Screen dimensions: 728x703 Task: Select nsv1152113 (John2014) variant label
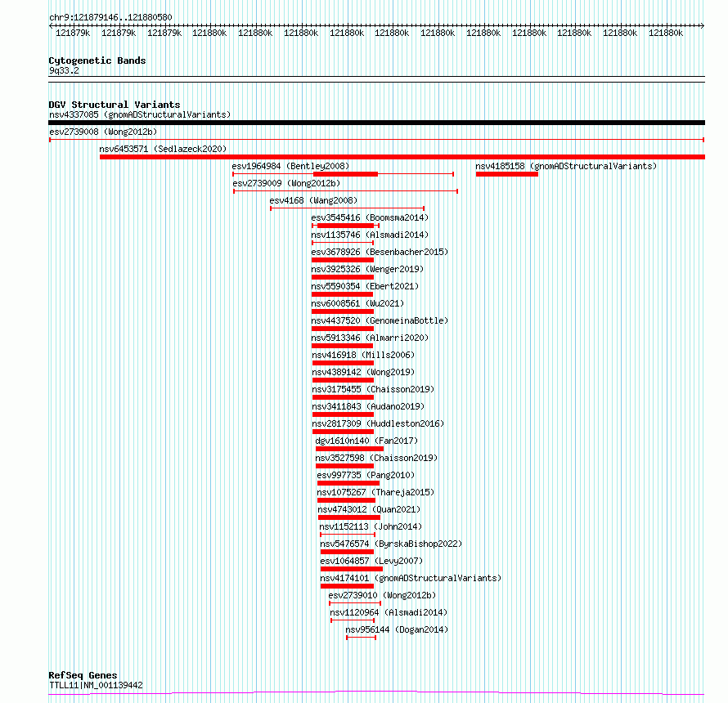click(371, 526)
